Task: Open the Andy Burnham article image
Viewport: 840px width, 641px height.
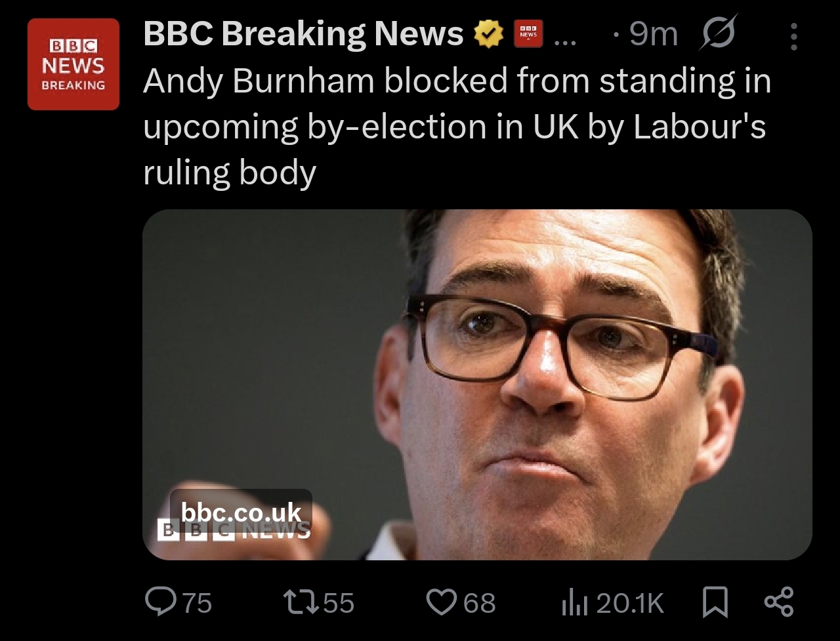Action: click(x=525, y=367)
